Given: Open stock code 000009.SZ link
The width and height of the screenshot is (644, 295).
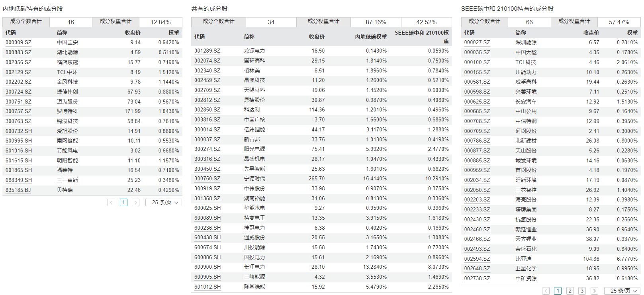Looking at the screenshot, I should [x=18, y=42].
